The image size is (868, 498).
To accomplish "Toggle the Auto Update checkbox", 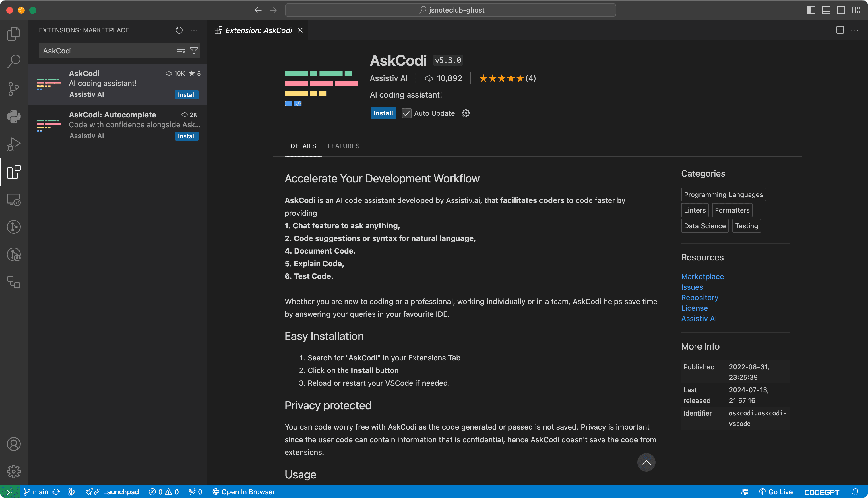I will (406, 113).
